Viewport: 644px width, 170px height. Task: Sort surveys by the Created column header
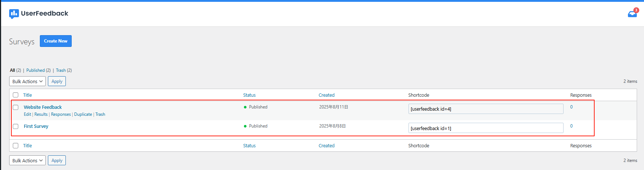(x=326, y=95)
